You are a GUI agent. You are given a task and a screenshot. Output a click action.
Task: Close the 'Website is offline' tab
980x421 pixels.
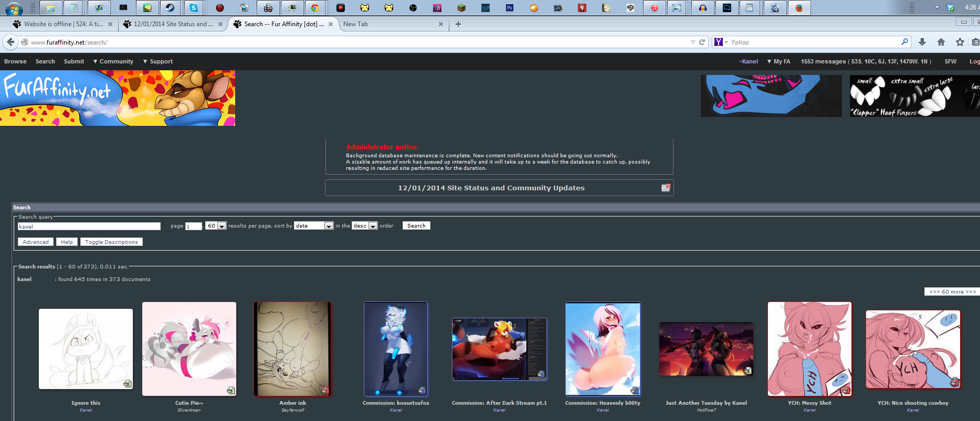tap(110, 24)
